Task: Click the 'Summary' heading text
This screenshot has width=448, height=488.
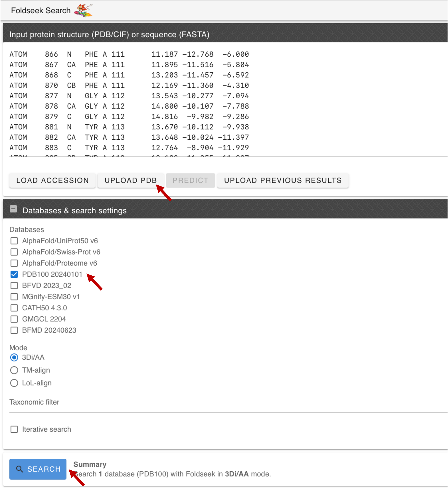Action: coord(90,465)
